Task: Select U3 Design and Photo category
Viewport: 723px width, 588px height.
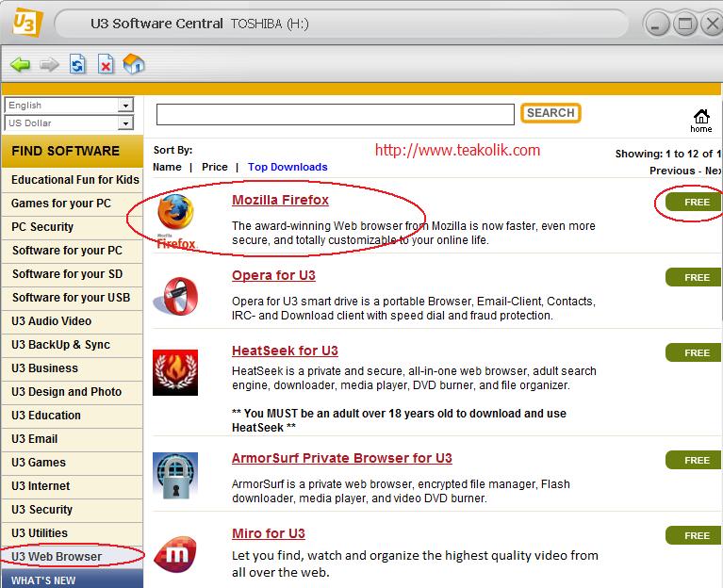Action: pyautogui.click(x=73, y=392)
